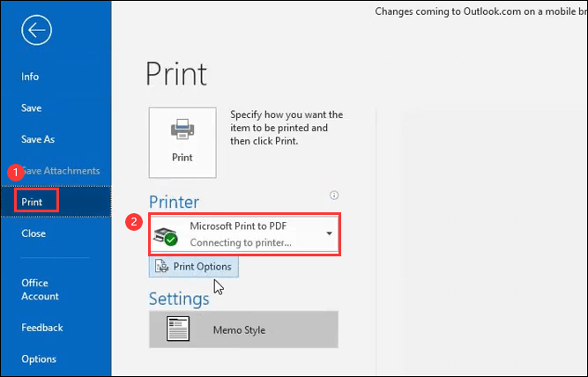Image resolution: width=588 pixels, height=377 pixels.
Task: Open the Info page in sidebar
Action: coord(31,77)
